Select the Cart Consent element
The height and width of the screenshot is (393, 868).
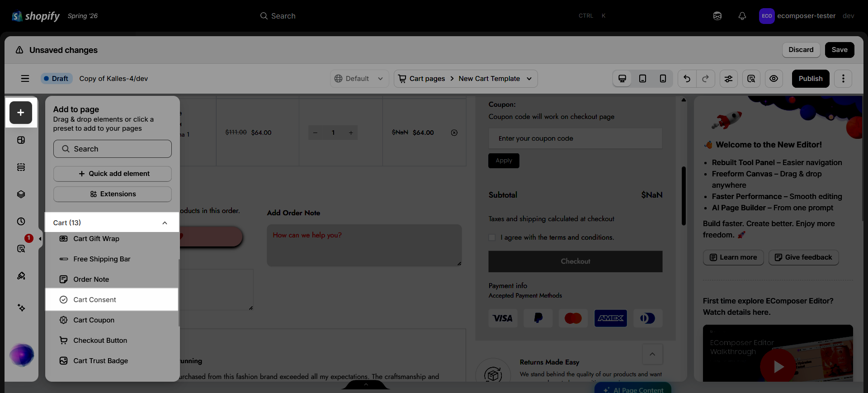112,299
